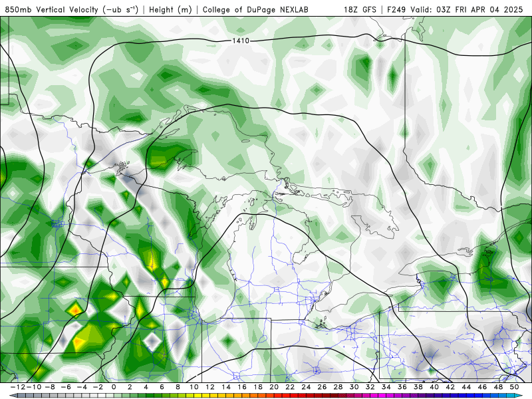Click the "-12" value on color scale

point(18,387)
